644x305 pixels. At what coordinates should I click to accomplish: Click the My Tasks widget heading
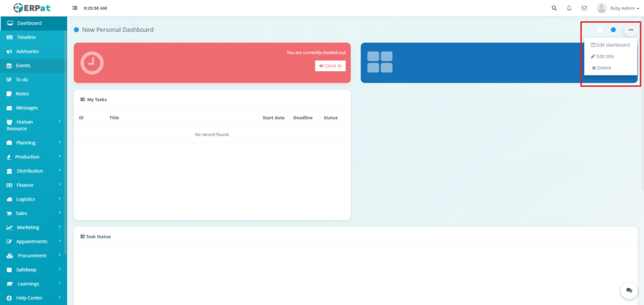[94, 99]
